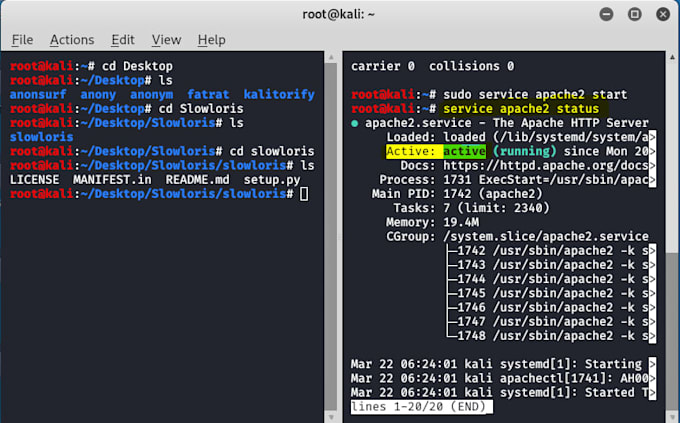This screenshot has height=423, width=680.
Task: Click right pane scrollbar up arrow
Action: pyautogui.click(x=672, y=57)
